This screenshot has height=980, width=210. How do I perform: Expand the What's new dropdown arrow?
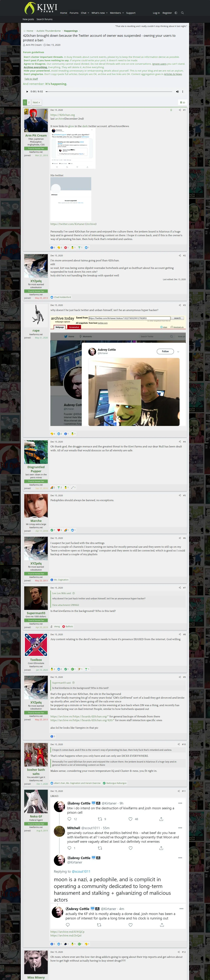tap(107, 13)
